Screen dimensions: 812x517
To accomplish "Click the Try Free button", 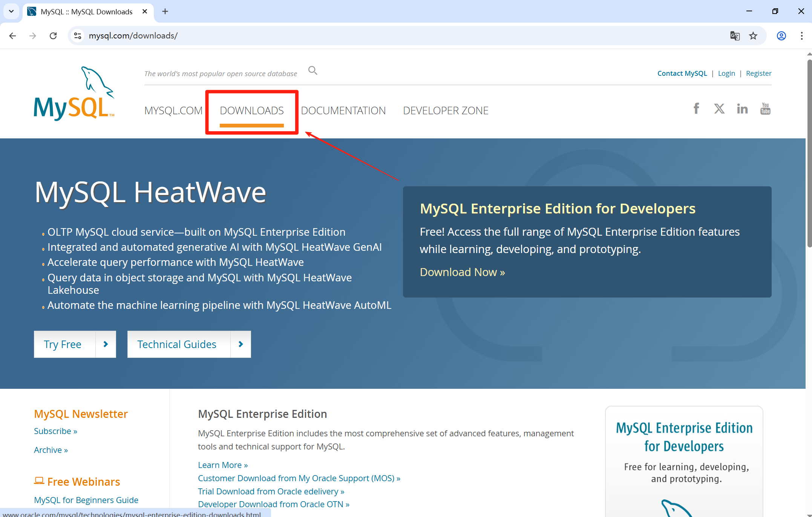I will tap(75, 344).
